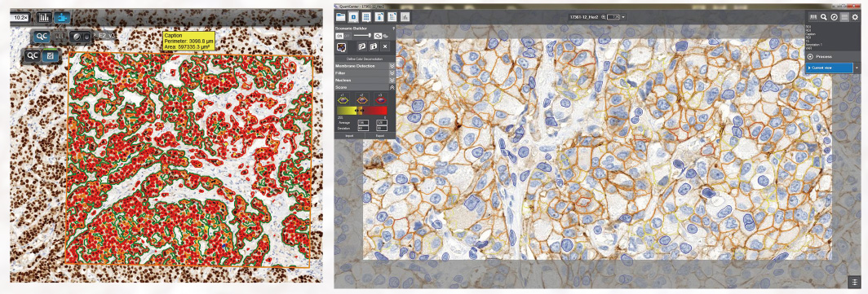Toggle the eye visibility icon in Scenario Builder
This screenshot has height=294, width=868.
pos(378,35)
